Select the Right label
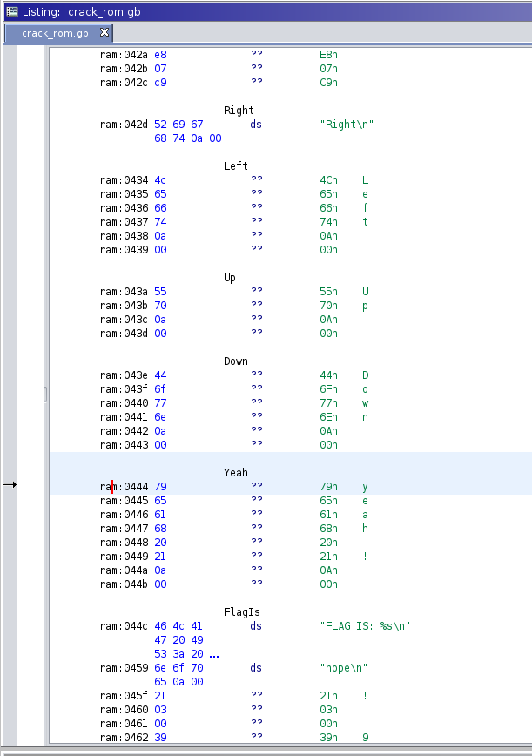Viewport: 532px width, 756px height. point(239,111)
